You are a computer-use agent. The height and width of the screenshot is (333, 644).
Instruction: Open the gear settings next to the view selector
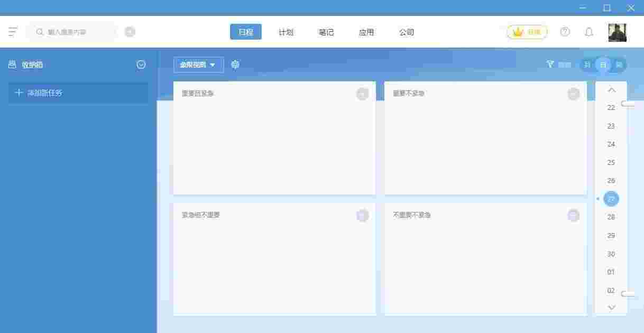[x=235, y=64]
